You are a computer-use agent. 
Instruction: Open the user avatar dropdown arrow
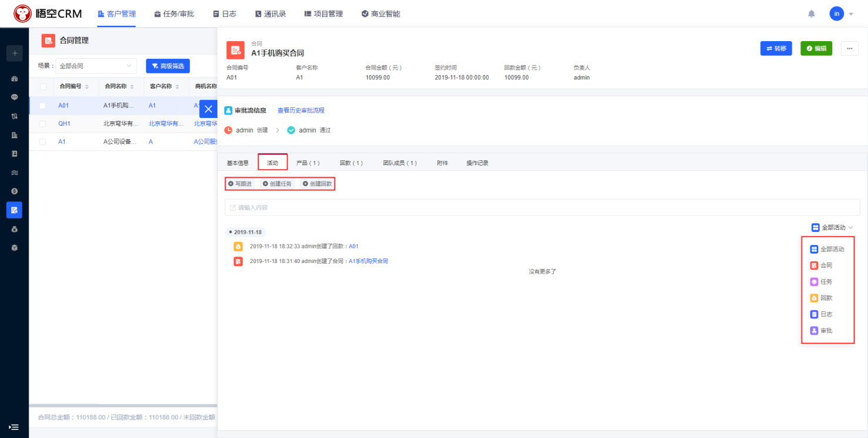[x=851, y=14]
